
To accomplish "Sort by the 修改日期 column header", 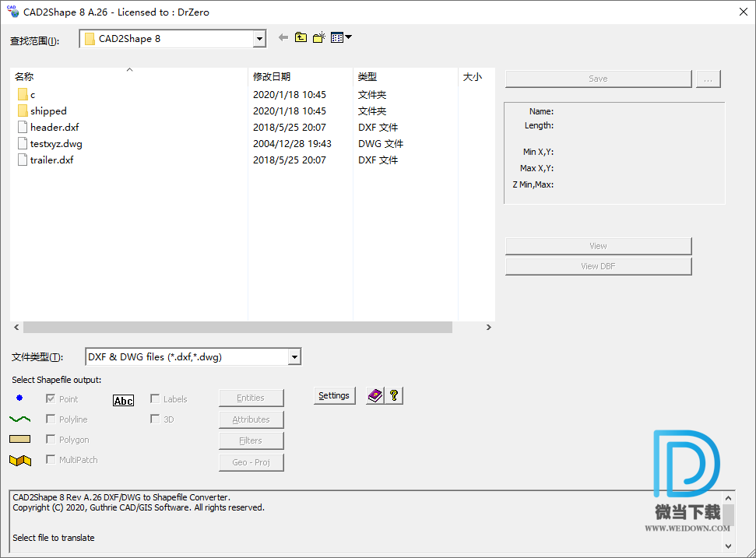I will click(301, 76).
